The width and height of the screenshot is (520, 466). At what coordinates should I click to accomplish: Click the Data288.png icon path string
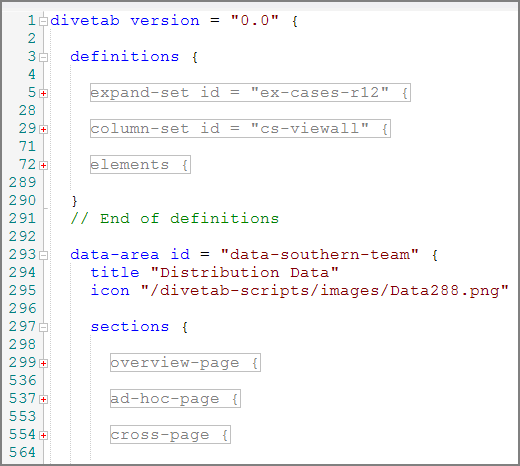point(325,291)
